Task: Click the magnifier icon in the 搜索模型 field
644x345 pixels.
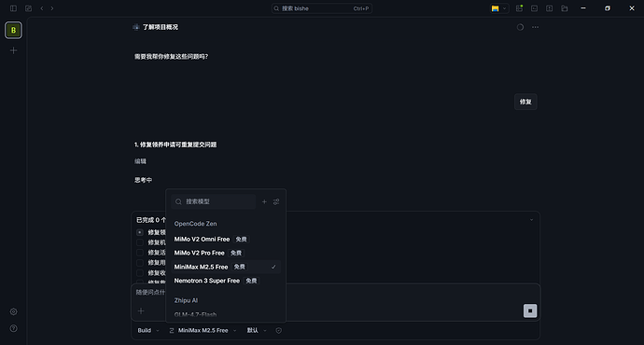Action: (x=178, y=201)
